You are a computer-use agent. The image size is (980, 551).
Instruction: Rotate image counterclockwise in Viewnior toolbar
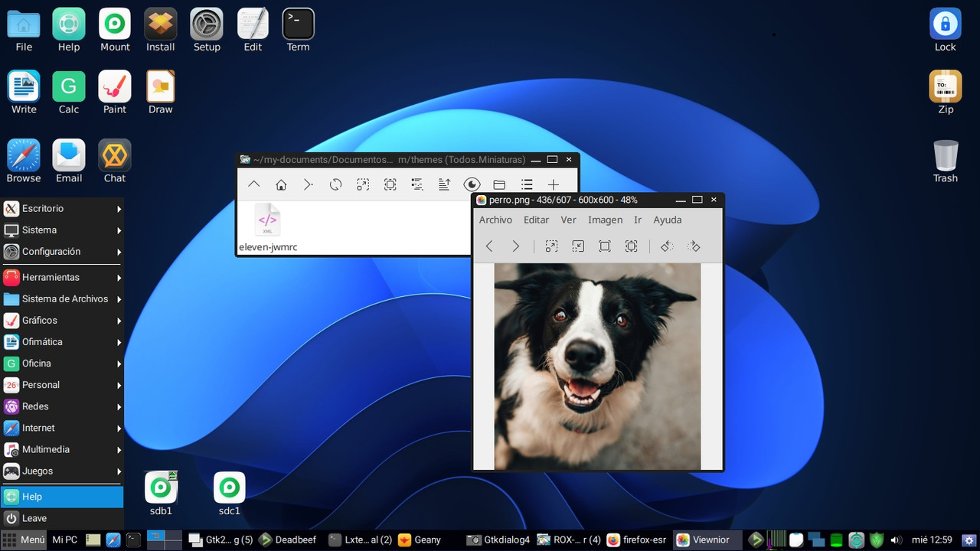click(667, 246)
